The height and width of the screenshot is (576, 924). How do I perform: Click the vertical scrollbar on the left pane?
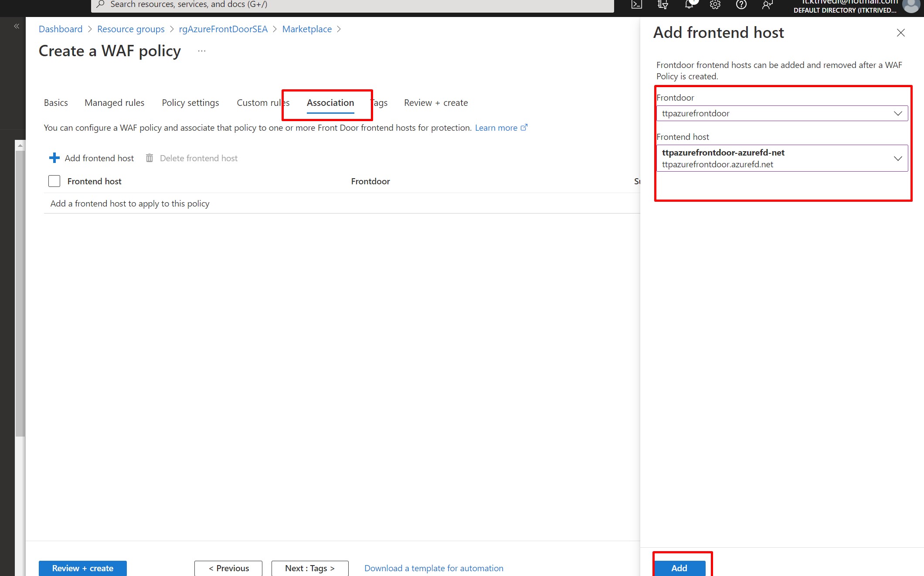pyautogui.click(x=20, y=292)
